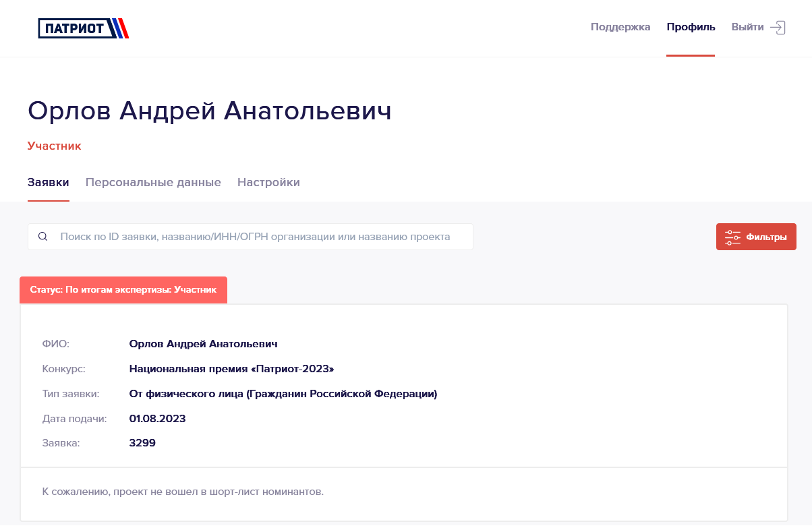Image resolution: width=812 pixels, height=526 pixels.
Task: Click the sliders icon inside Фильтры button
Action: pos(732,237)
